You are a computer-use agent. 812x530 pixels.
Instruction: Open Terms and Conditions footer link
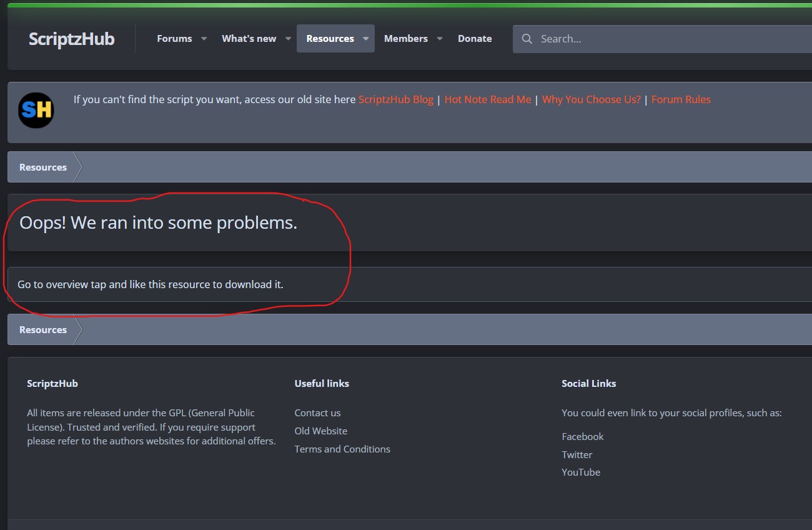tap(342, 449)
